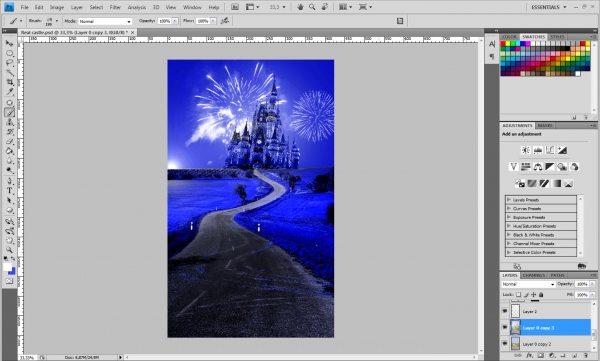Create a new layer button
The height and width of the screenshot is (361, 600).
(x=574, y=356)
